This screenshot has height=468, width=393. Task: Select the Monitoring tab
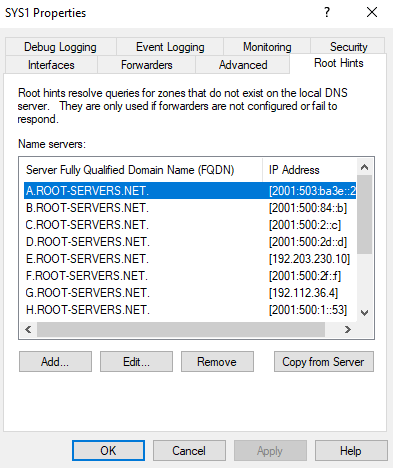(267, 46)
